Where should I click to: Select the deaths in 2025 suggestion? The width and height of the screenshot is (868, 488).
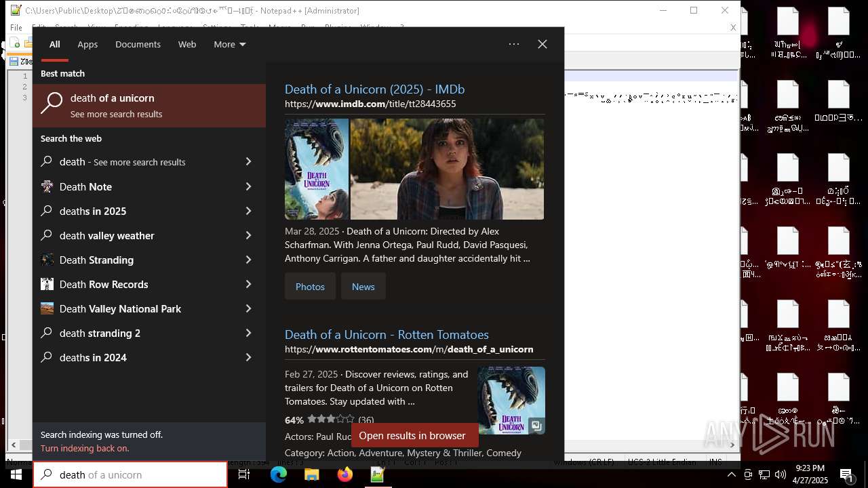pos(139,211)
